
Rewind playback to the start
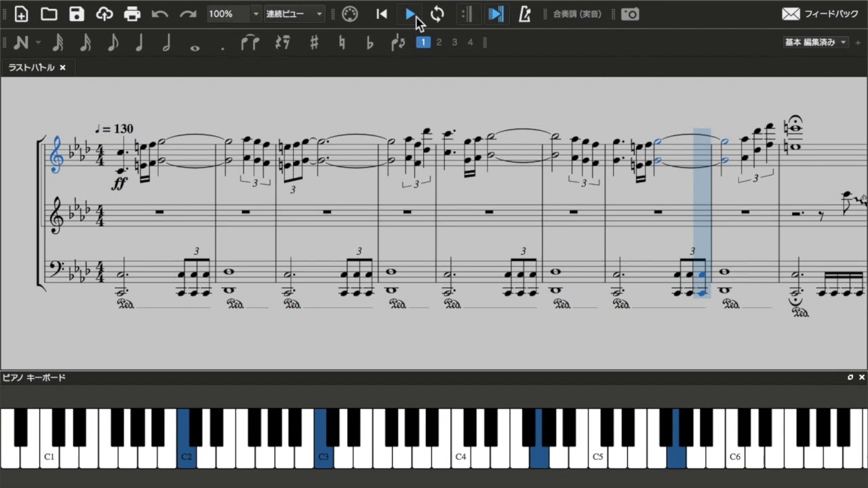click(382, 14)
